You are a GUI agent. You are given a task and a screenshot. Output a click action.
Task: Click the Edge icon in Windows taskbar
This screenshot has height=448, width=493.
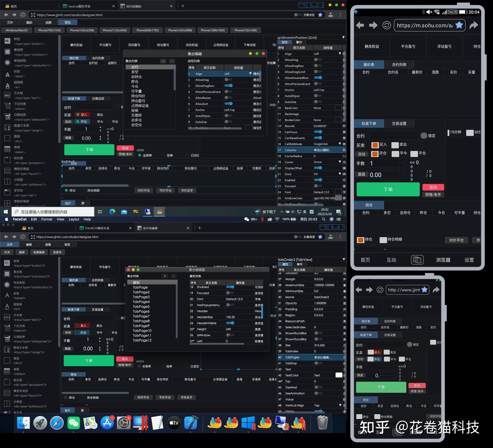coord(112,212)
